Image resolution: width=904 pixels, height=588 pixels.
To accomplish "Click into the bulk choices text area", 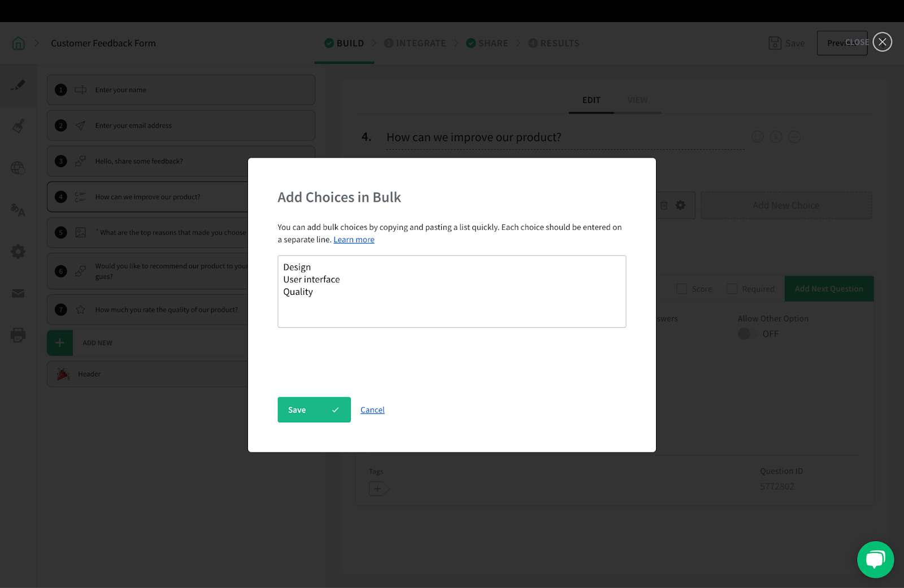I will [x=452, y=291].
